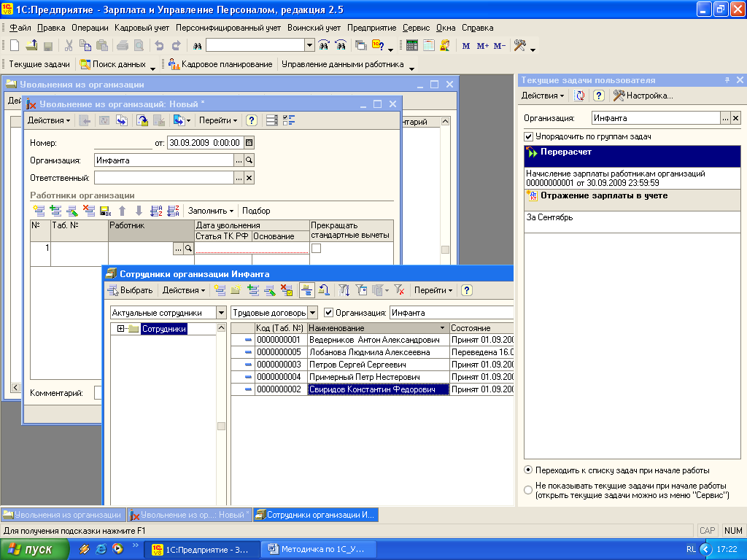Click the Find binoculars icon beside search box
This screenshot has height=560, width=747.
197,46
